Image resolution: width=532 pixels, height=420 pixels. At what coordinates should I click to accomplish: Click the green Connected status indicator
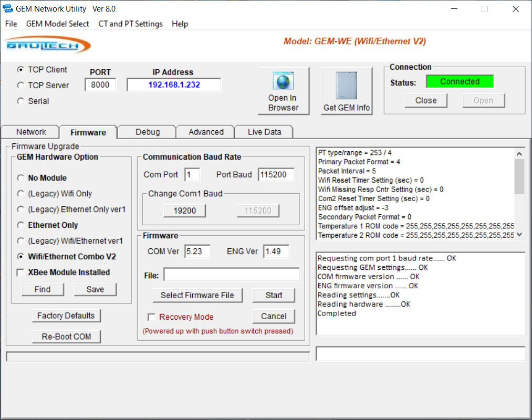click(460, 81)
